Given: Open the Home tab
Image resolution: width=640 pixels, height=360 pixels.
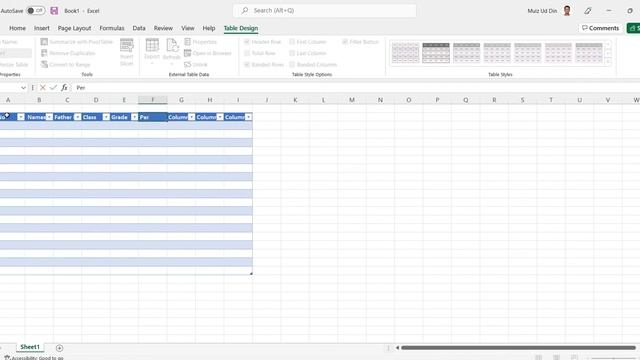Looking at the screenshot, I should (x=18, y=28).
